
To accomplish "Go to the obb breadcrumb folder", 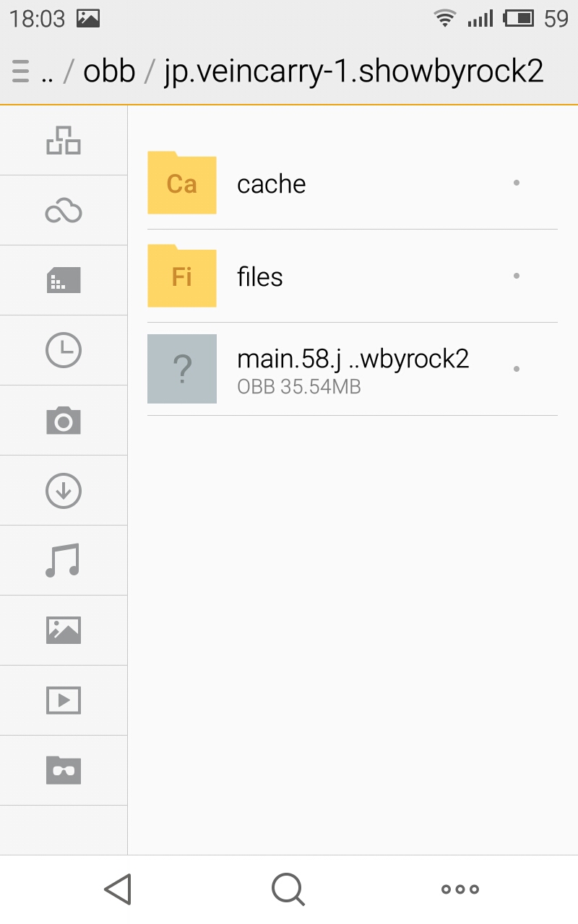I will (x=109, y=71).
